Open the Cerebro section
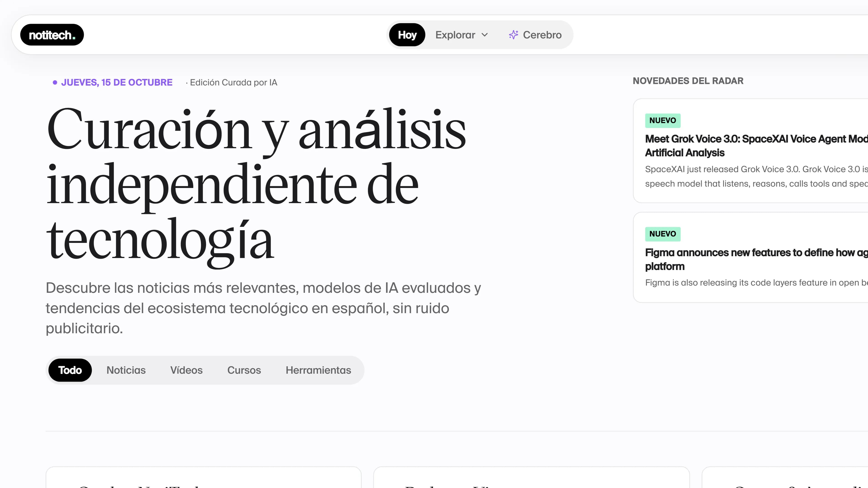The image size is (868, 488). point(535,35)
